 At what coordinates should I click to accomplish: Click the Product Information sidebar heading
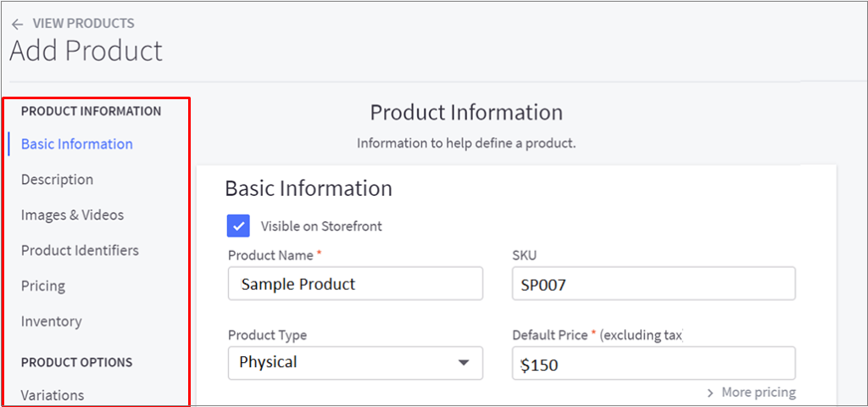(x=91, y=111)
